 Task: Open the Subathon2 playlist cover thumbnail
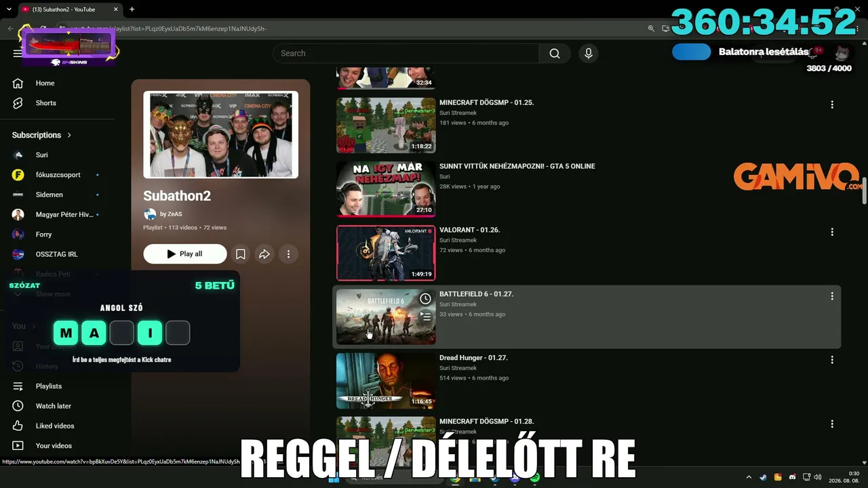(220, 135)
